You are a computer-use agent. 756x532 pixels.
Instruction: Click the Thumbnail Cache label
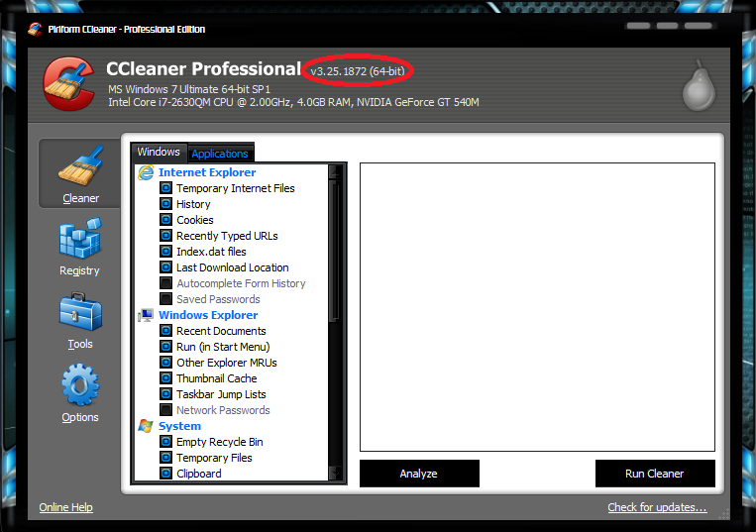216,378
